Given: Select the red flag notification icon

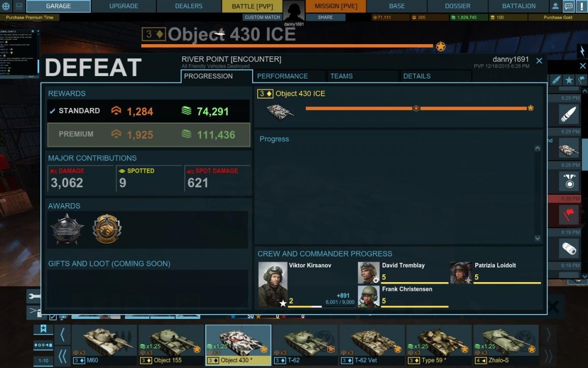Looking at the screenshot, I should coord(569,214).
